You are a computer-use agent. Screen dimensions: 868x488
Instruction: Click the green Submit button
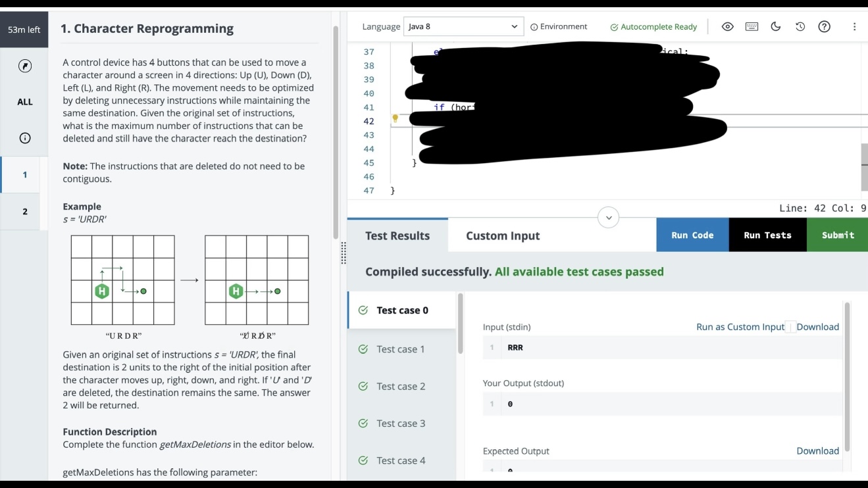(x=838, y=235)
